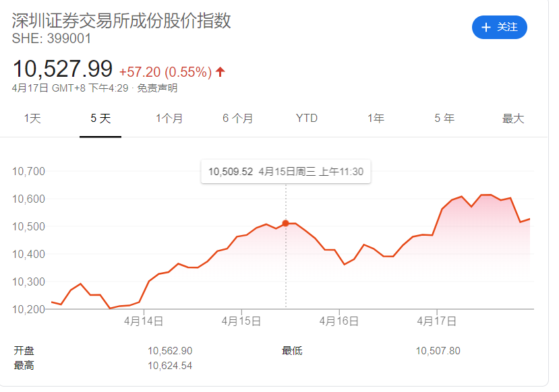Click the blue 关注 follow button
The width and height of the screenshot is (559, 392).
pos(499,27)
